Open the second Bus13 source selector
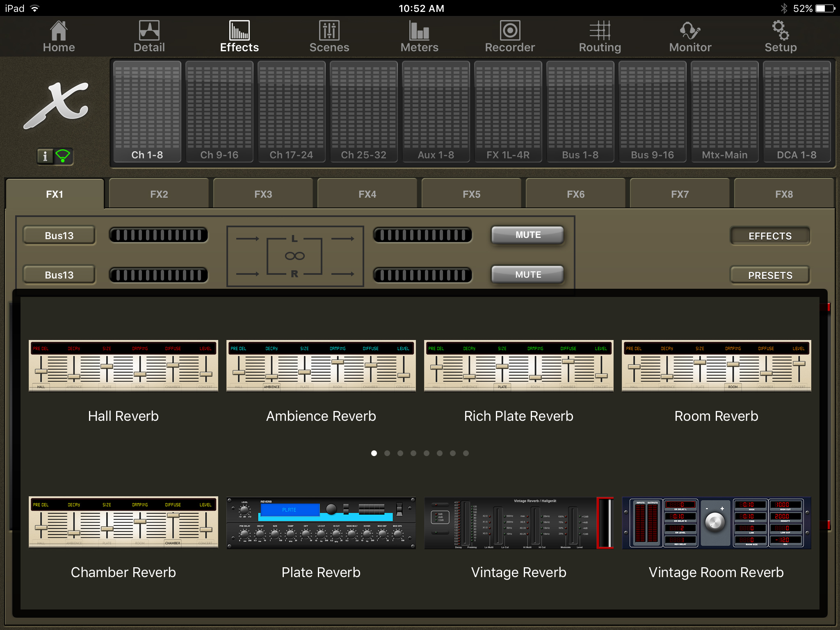The width and height of the screenshot is (840, 630). [59, 274]
